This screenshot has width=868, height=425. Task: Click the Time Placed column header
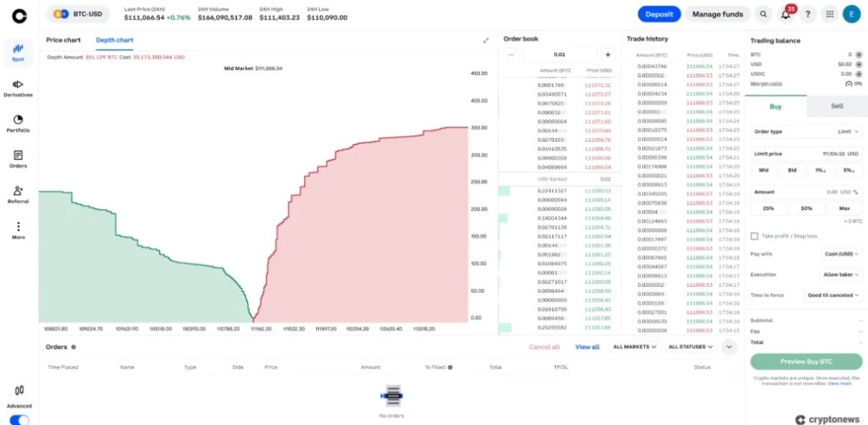pyautogui.click(x=62, y=367)
